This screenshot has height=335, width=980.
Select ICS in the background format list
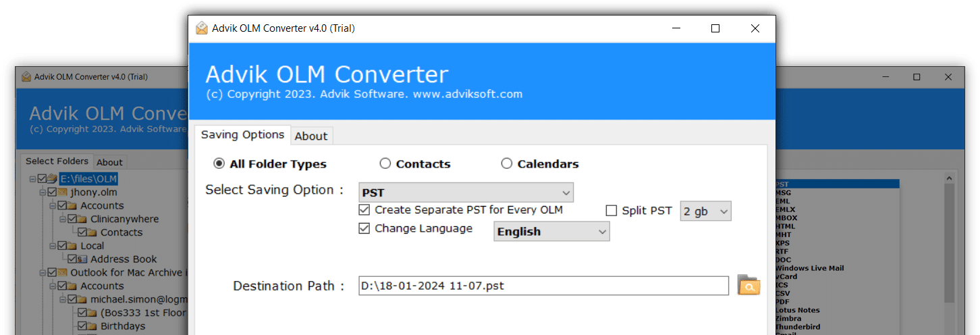[x=782, y=285]
